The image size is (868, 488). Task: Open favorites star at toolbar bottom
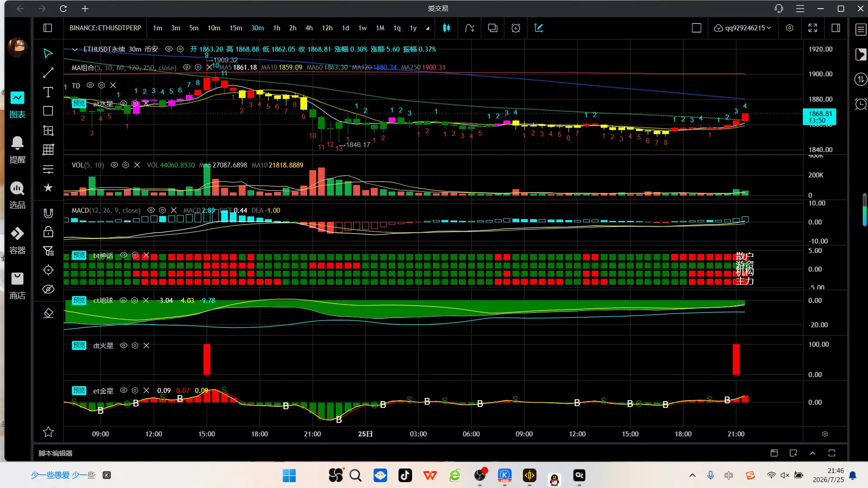[x=48, y=432]
